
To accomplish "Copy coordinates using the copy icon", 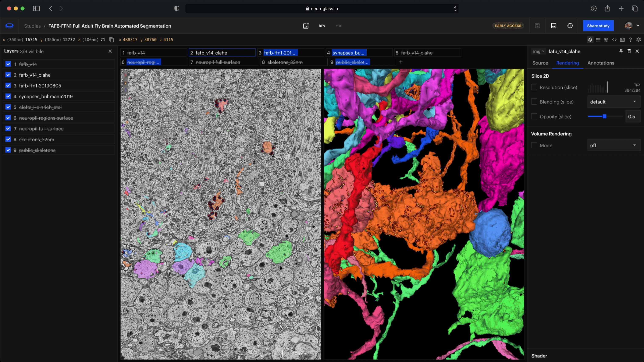I will (x=111, y=39).
